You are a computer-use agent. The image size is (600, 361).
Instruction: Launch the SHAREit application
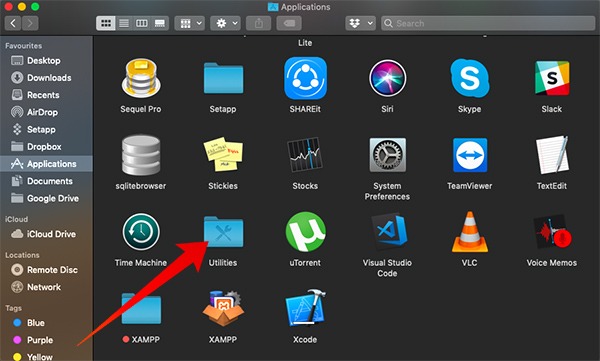(x=305, y=78)
